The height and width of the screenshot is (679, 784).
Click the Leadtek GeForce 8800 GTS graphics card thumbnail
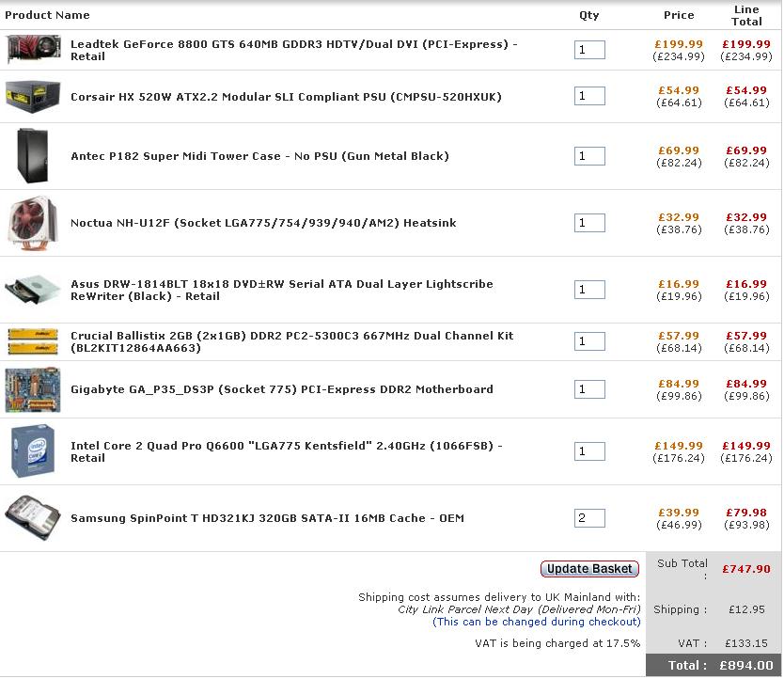[34, 49]
